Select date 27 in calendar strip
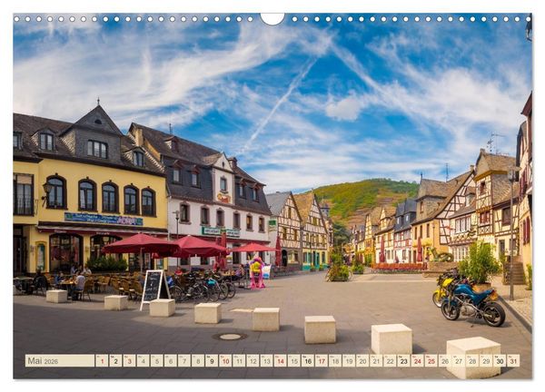This screenshot has width=545, height=392. [x=459, y=361]
